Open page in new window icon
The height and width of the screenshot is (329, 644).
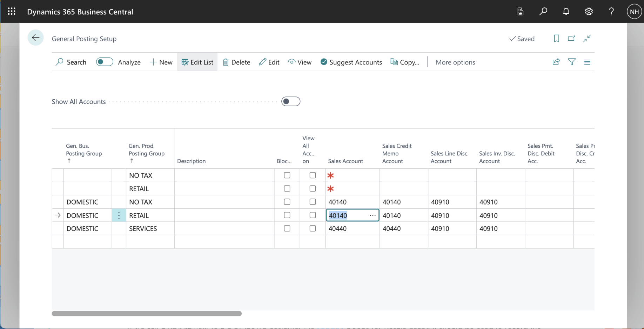571,39
